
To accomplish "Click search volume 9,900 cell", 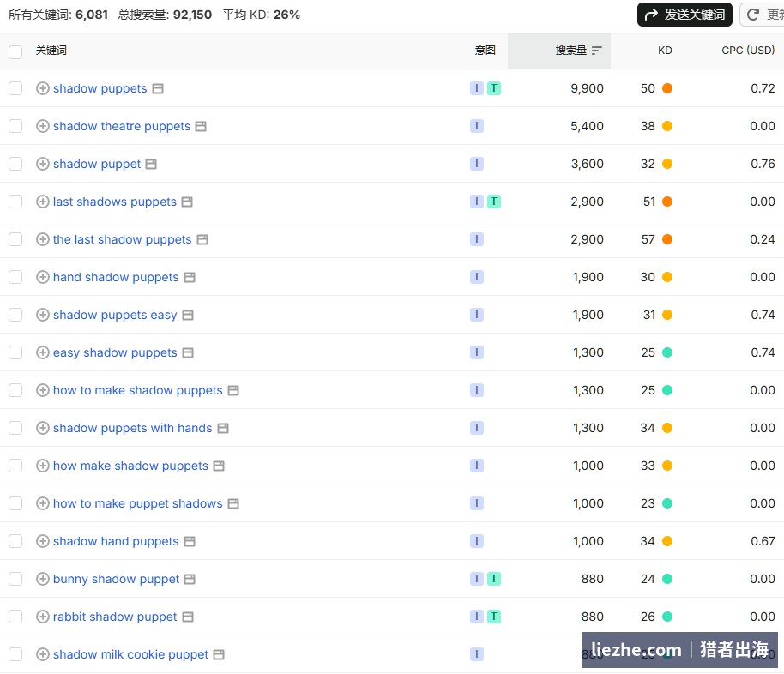I will pos(587,88).
